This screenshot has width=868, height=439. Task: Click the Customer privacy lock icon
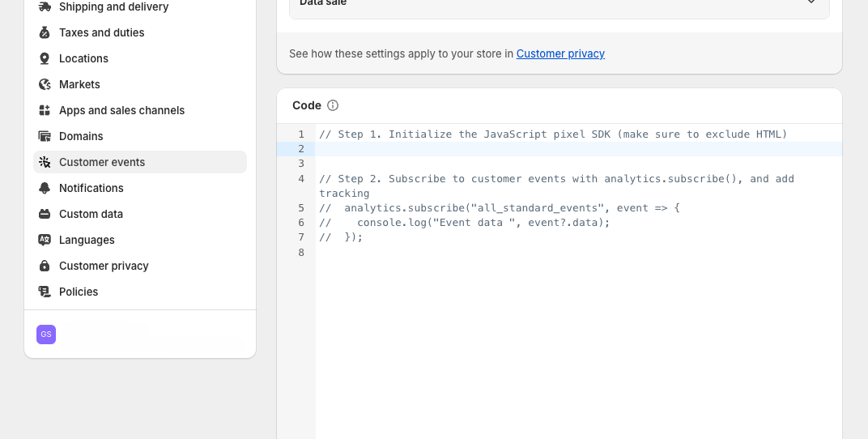pos(45,266)
